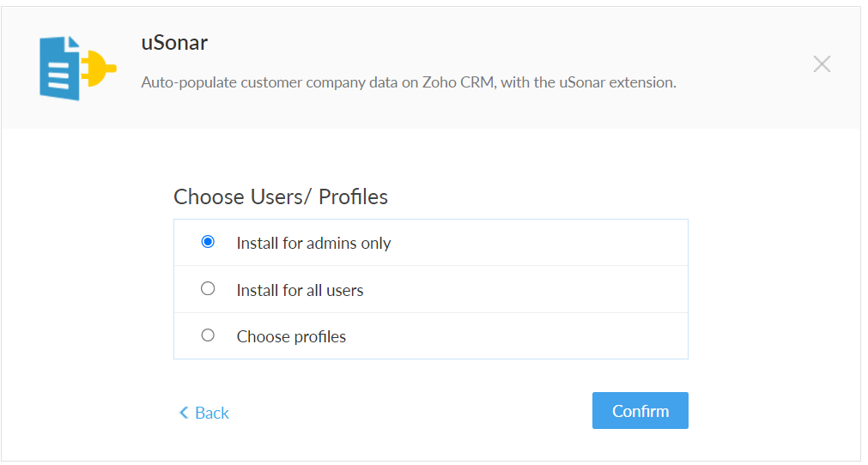Click the Choose Users/ Profiles heading
Image resolution: width=868 pixels, height=465 pixels.
pos(281,197)
